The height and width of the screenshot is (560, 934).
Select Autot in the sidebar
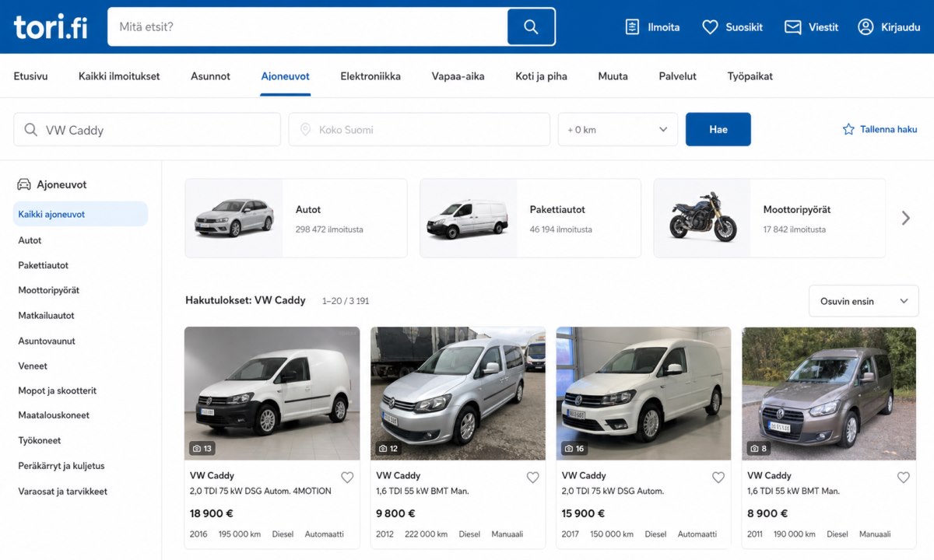pos(30,240)
